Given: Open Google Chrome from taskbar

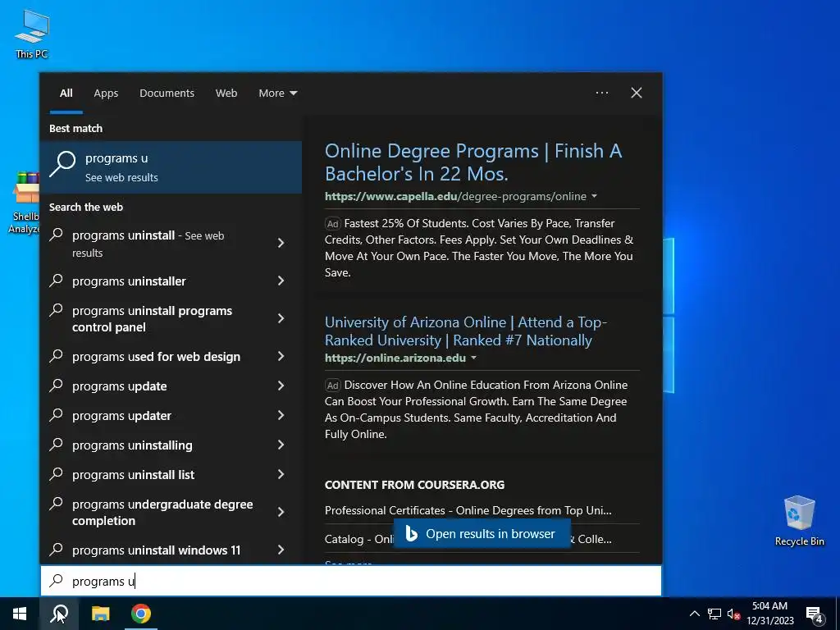Looking at the screenshot, I should tap(141, 614).
